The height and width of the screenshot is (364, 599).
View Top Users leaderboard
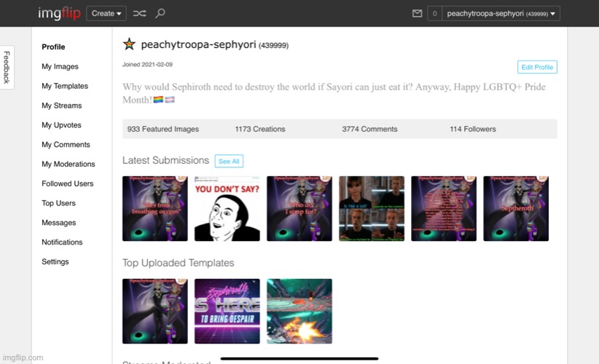[x=58, y=203]
